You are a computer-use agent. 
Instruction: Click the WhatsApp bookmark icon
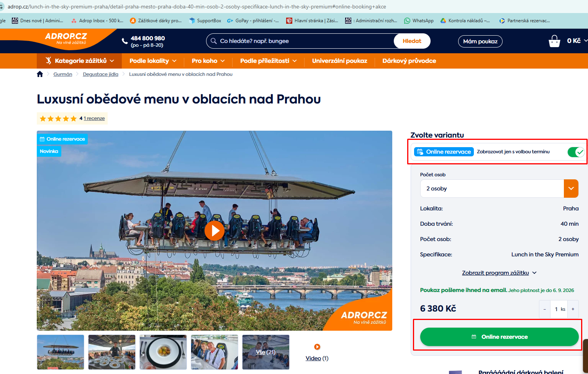[x=407, y=21]
